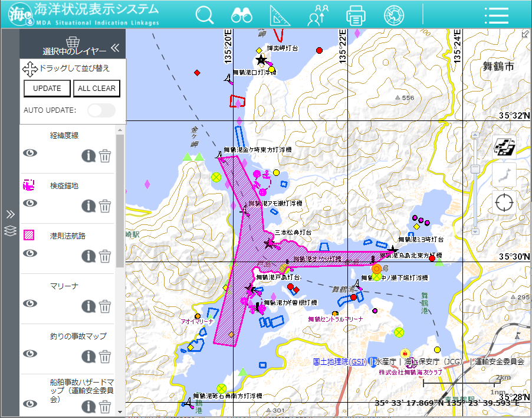Viewport: 532px width, 418px height.
Task: Click the map zoom slider handle
Action: tap(475, 170)
